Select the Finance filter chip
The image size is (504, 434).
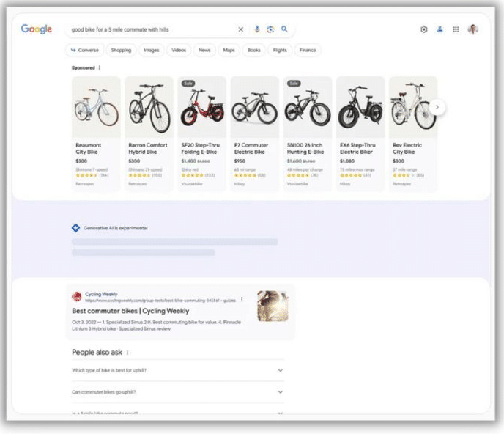coord(308,50)
